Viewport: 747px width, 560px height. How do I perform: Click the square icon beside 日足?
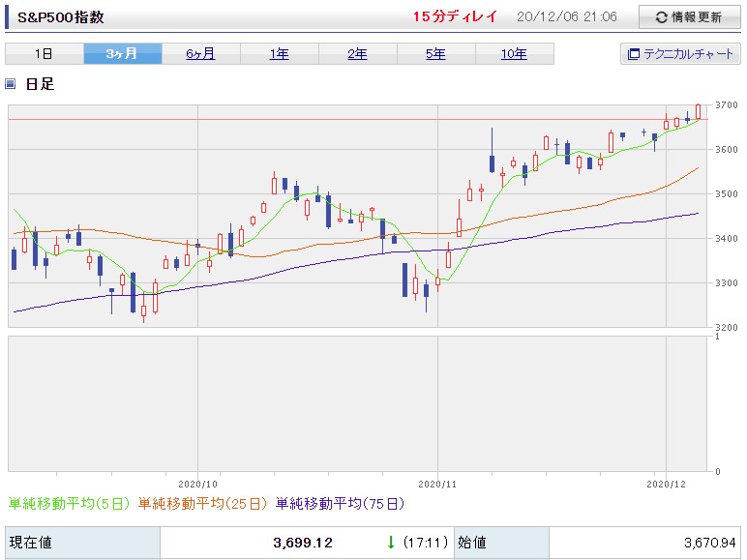[10, 84]
